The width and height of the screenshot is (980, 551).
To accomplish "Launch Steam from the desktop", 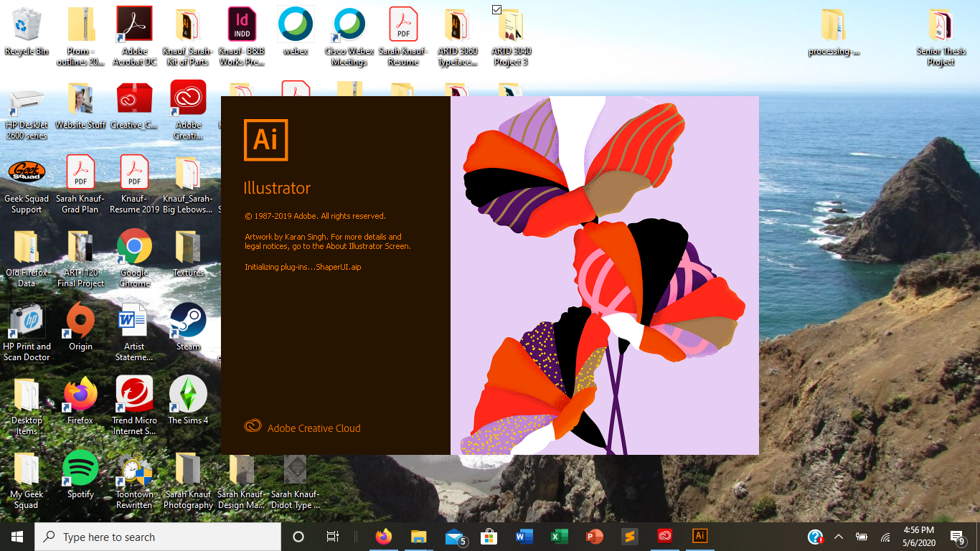I will click(188, 321).
